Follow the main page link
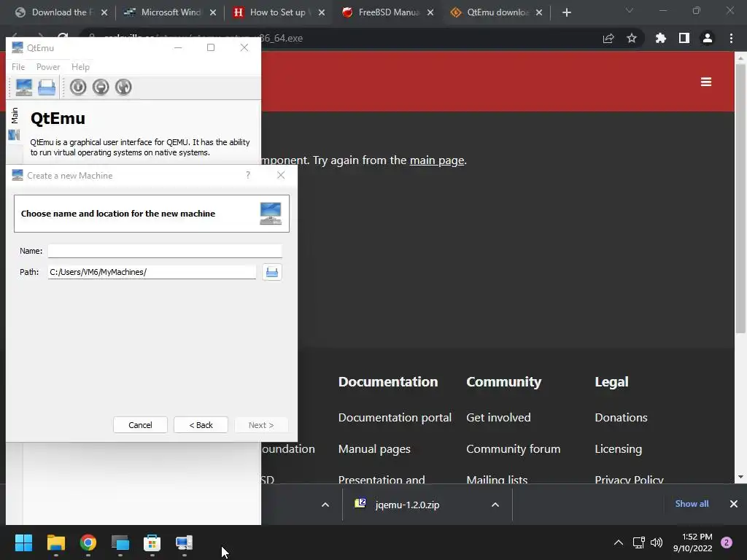This screenshot has width=747, height=560. pyautogui.click(x=437, y=160)
